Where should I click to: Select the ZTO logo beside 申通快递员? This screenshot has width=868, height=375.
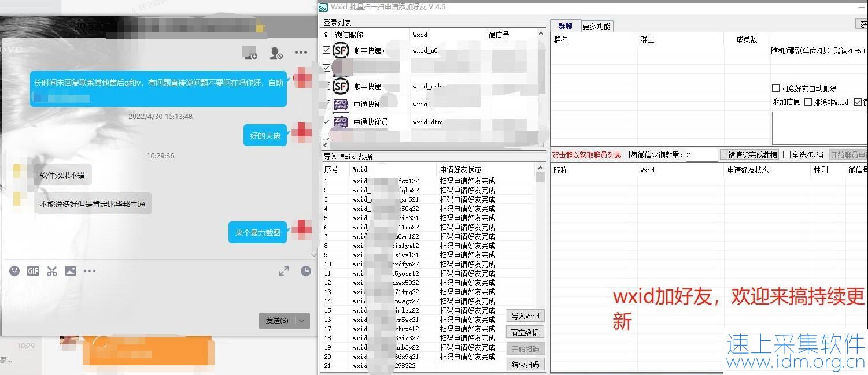(x=341, y=122)
